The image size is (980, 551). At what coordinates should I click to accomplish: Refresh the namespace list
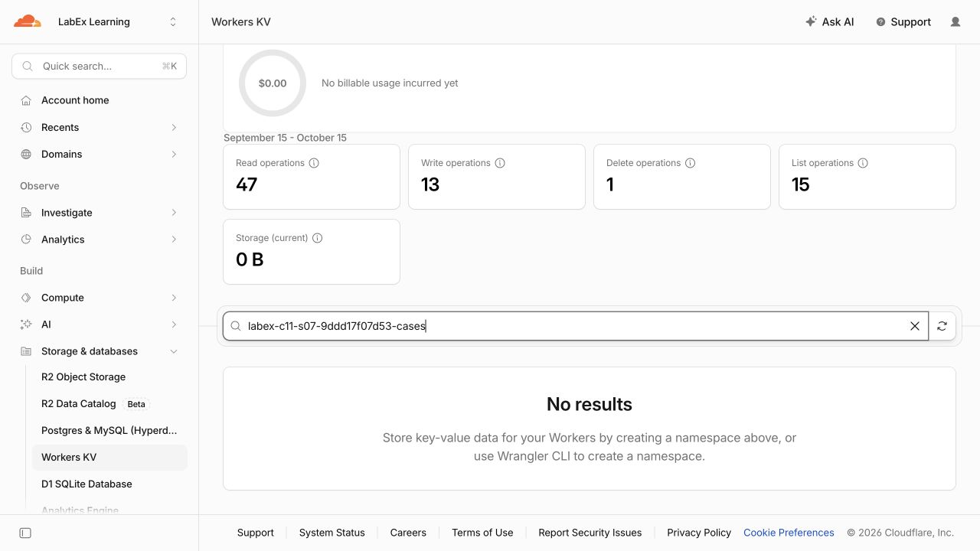coord(942,326)
